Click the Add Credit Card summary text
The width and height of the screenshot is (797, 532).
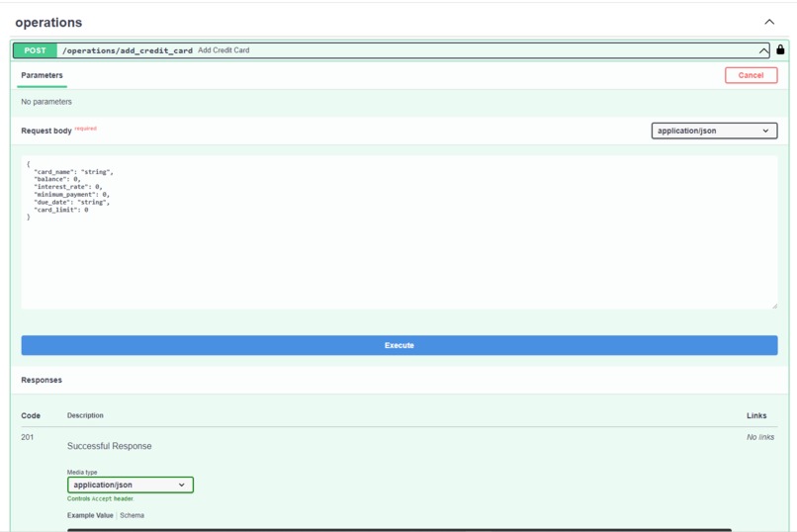[x=223, y=50]
